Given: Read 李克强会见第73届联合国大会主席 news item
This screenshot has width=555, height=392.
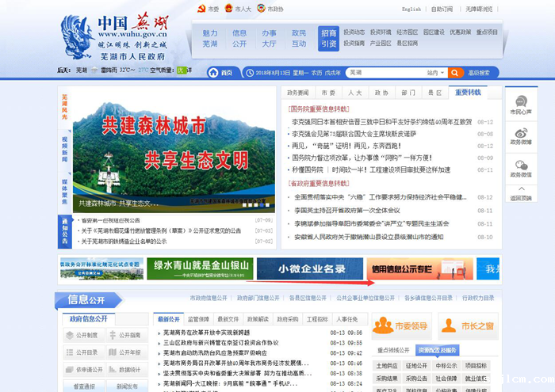Looking at the screenshot, I should (x=354, y=134).
